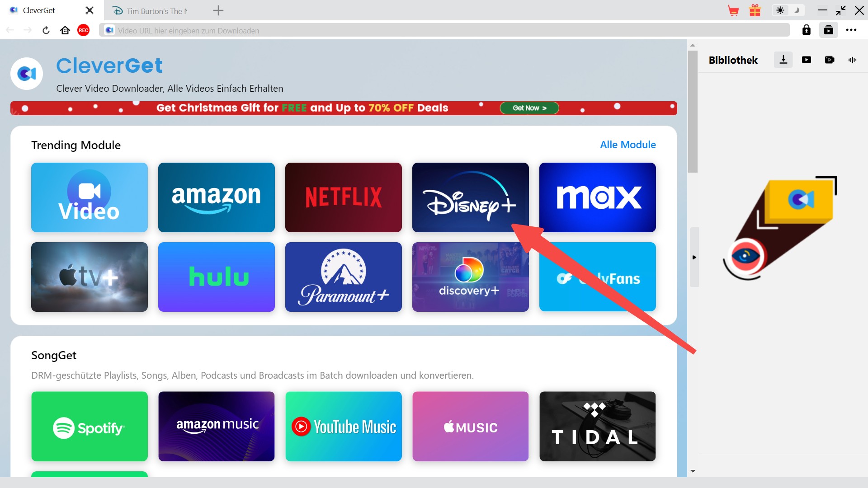This screenshot has height=488, width=868.
Task: Click the video URL input field
Action: (444, 30)
